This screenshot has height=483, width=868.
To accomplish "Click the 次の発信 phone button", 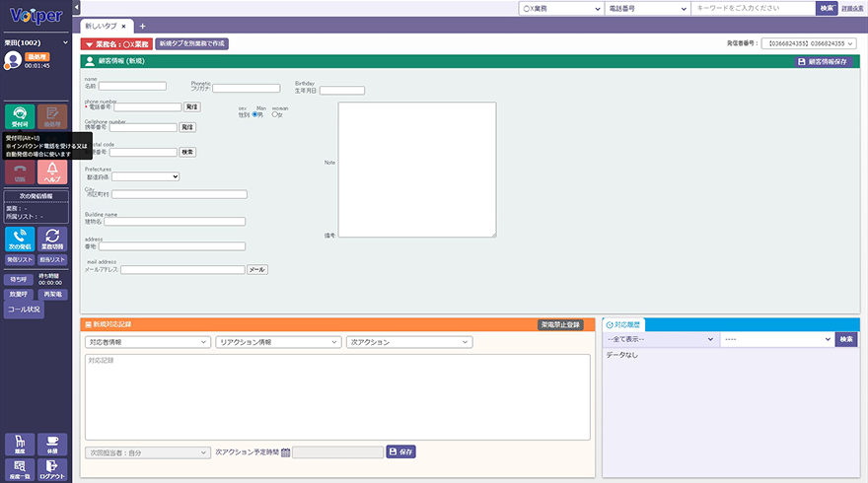I will coord(20,239).
